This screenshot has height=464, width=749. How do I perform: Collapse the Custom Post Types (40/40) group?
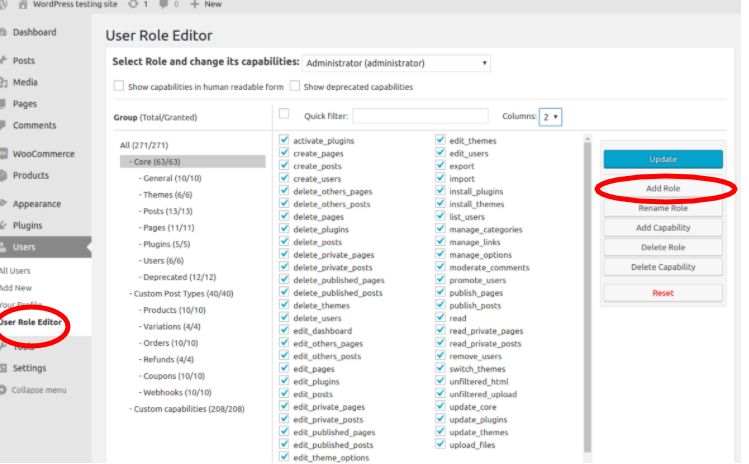pos(183,294)
